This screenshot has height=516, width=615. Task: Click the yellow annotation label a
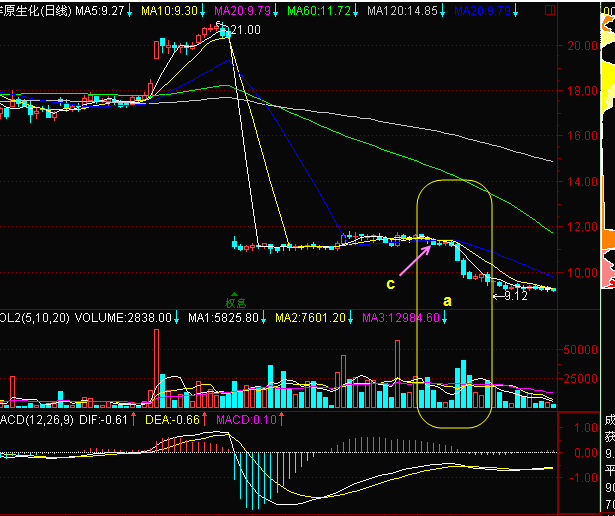pos(447,300)
